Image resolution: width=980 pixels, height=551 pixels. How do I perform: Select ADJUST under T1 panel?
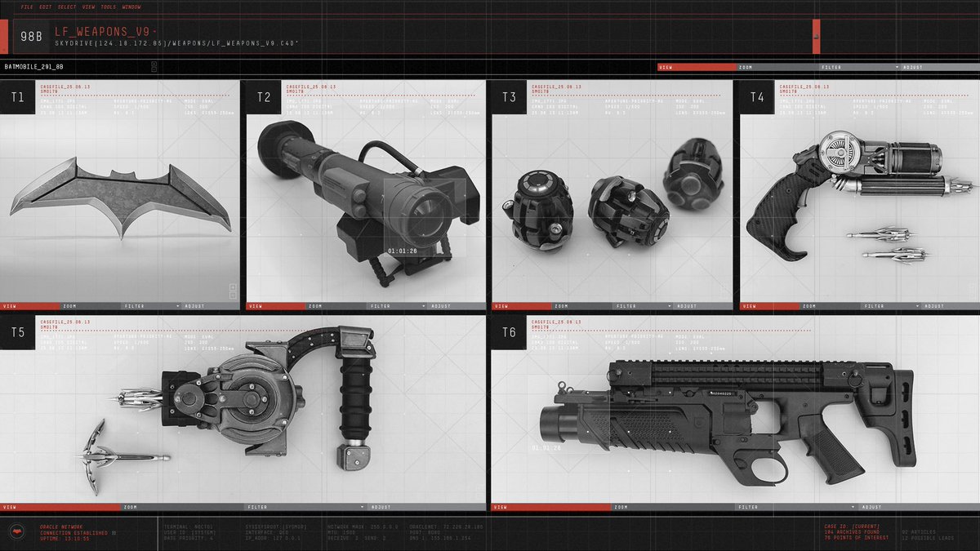(x=211, y=306)
